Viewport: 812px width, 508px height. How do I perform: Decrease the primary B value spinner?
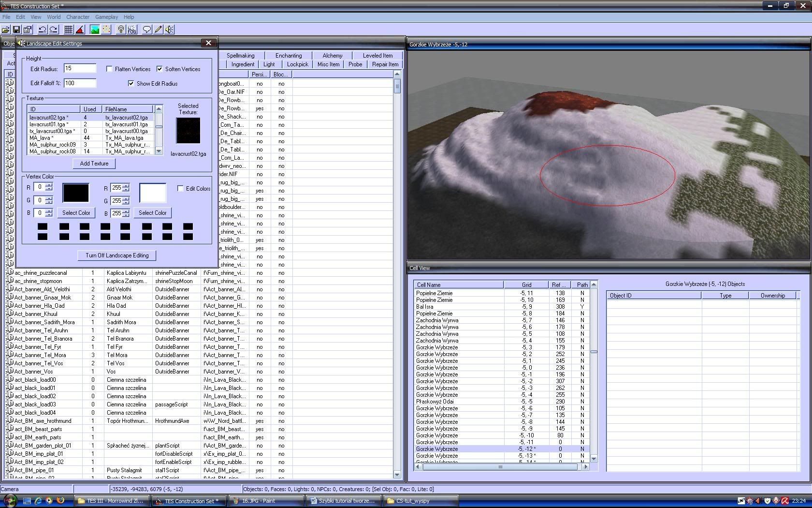click(x=49, y=215)
